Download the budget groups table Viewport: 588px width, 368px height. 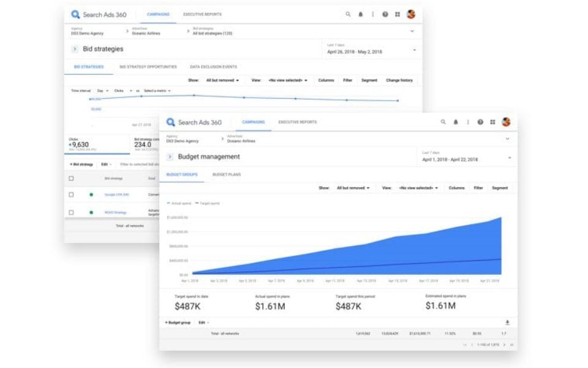[x=507, y=323]
